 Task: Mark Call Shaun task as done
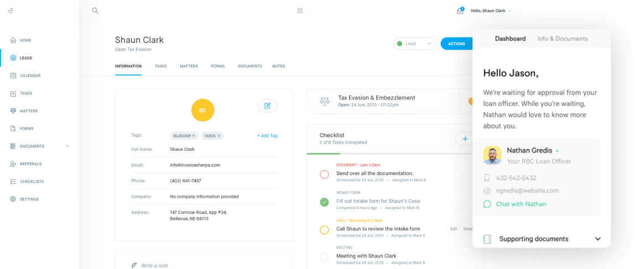click(x=324, y=230)
